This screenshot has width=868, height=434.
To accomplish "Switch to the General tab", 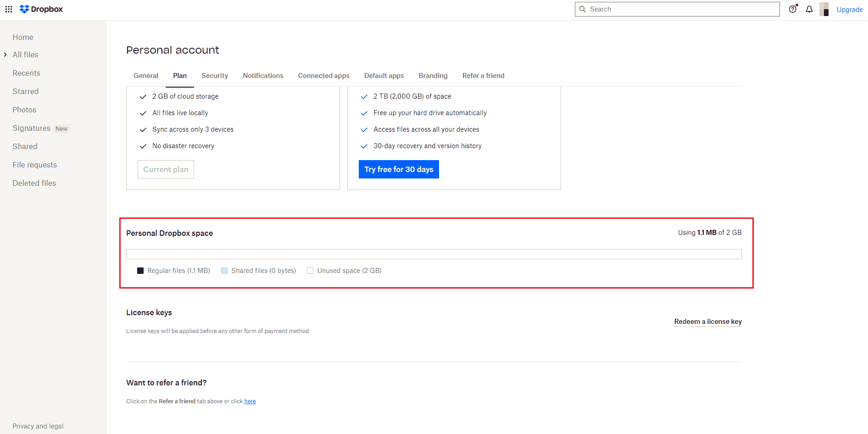I will pos(146,76).
